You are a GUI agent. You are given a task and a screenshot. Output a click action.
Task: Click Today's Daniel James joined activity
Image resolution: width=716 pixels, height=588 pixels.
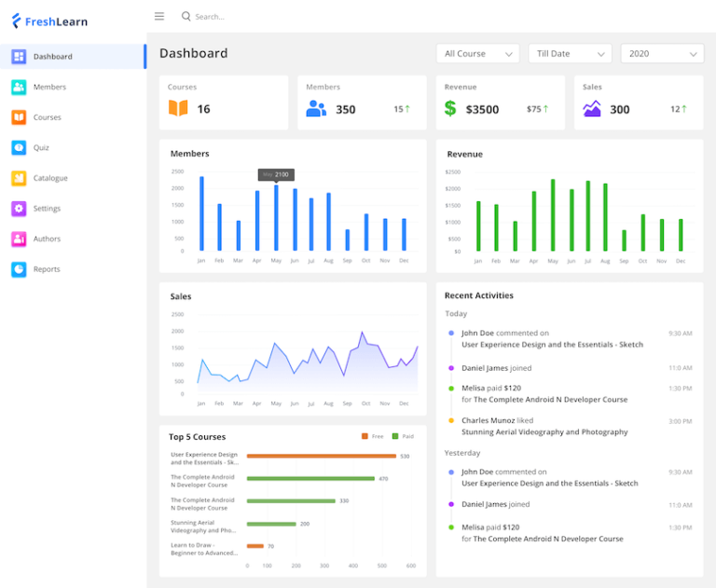tap(496, 368)
